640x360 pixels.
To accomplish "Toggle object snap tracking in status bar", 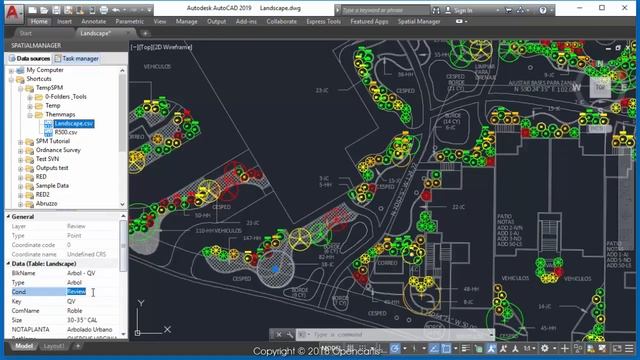I will click(x=434, y=349).
